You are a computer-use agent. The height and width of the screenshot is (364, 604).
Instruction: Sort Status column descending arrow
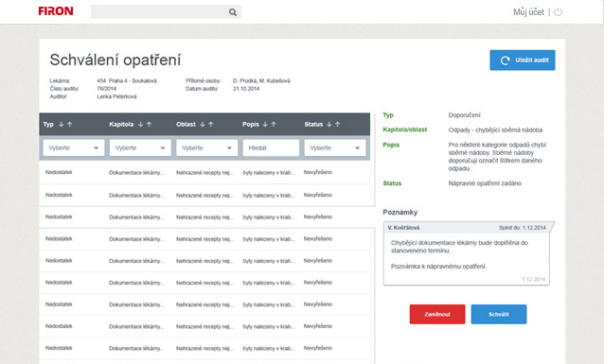(329, 124)
